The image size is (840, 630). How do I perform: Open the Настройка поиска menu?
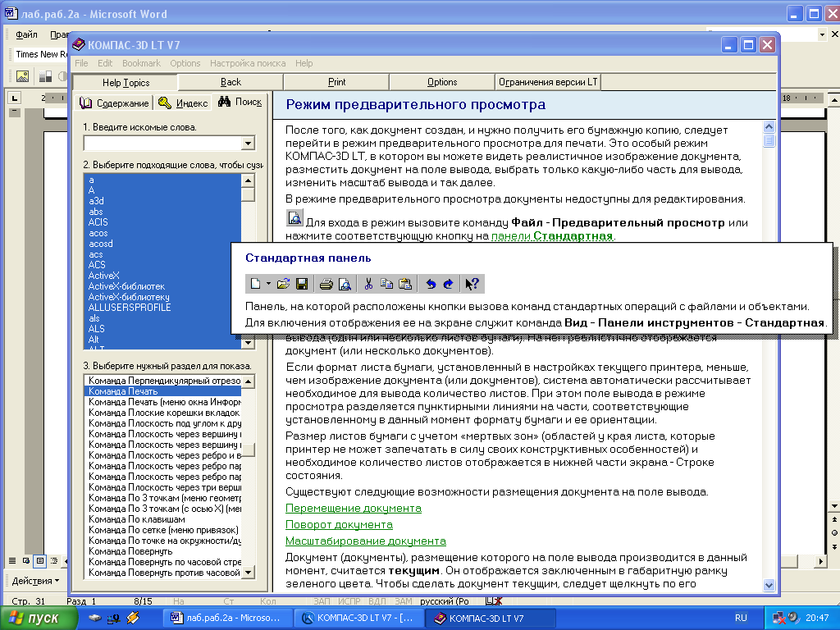pos(248,63)
